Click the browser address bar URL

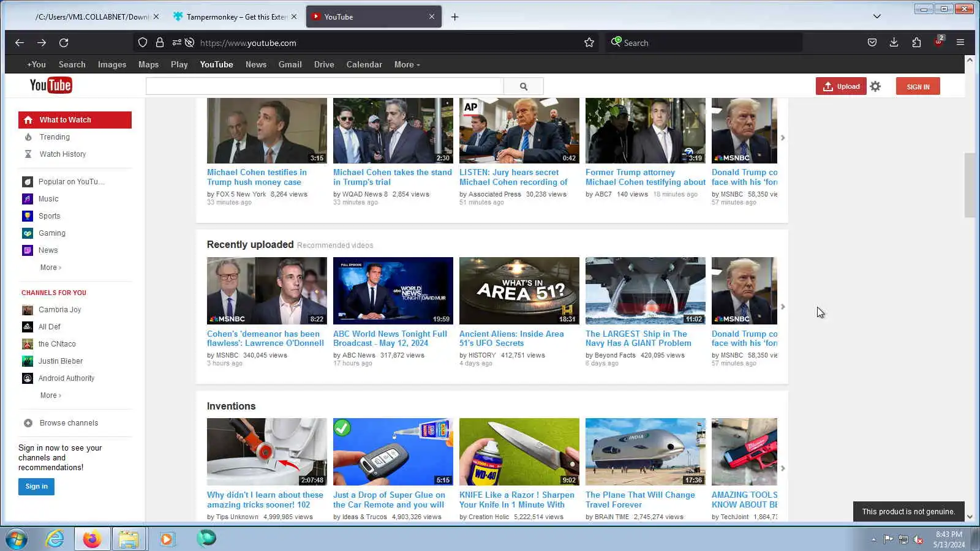(x=248, y=43)
